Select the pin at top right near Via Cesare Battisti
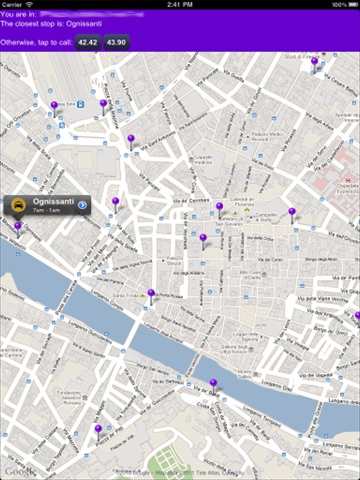The width and height of the screenshot is (360, 480). point(314,65)
